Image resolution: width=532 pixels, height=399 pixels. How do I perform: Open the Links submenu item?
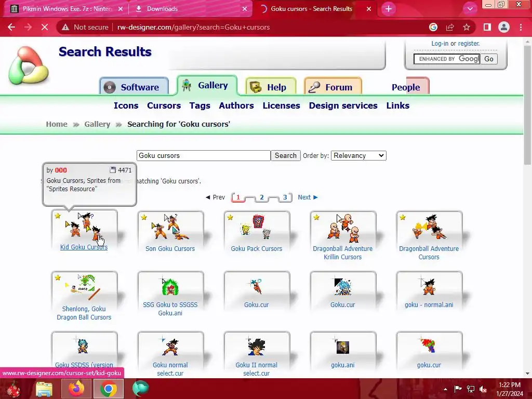[397, 105]
